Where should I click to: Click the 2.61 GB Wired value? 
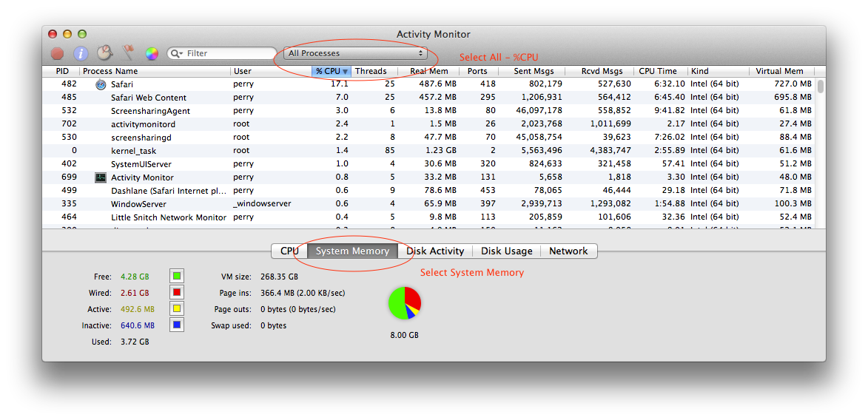tap(135, 293)
